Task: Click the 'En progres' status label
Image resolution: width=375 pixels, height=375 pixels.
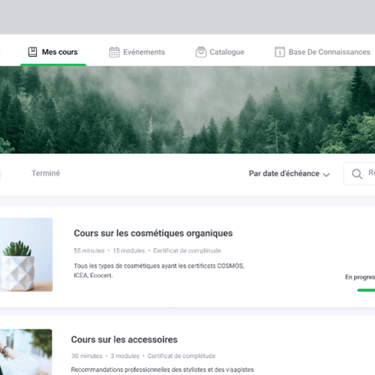Action: click(x=360, y=277)
